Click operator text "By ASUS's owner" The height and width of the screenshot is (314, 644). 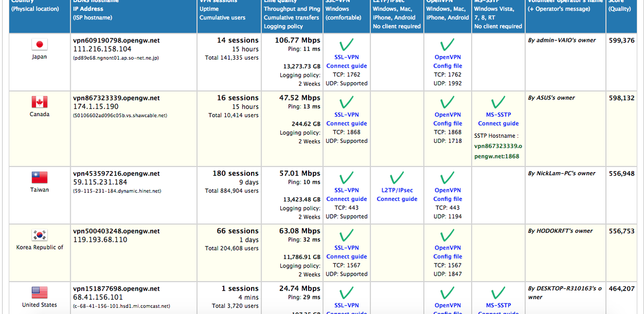tap(551, 98)
